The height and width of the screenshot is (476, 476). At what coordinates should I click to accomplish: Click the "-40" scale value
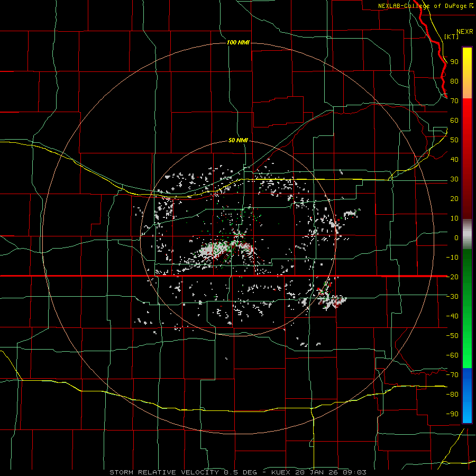pyautogui.click(x=452, y=316)
